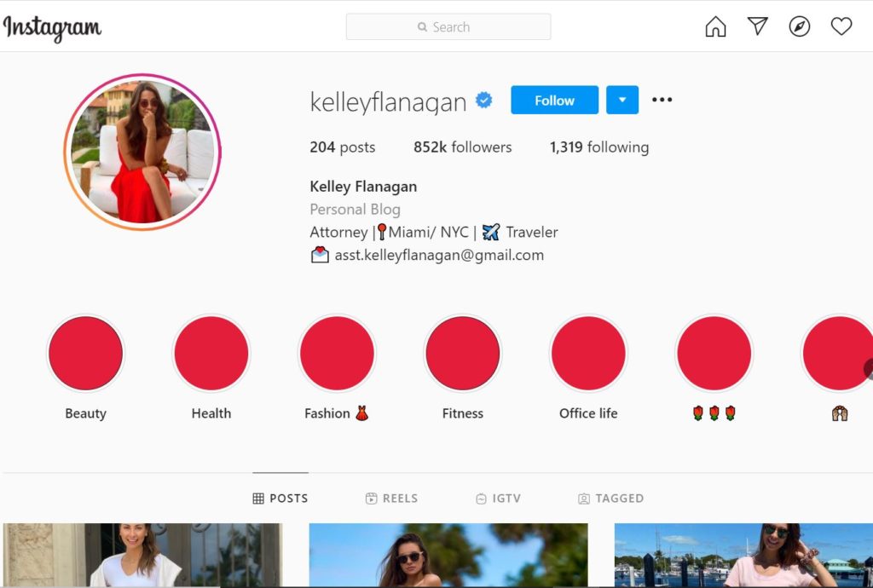Click the Instagram logo
The width and height of the screenshot is (873, 588).
(52, 28)
